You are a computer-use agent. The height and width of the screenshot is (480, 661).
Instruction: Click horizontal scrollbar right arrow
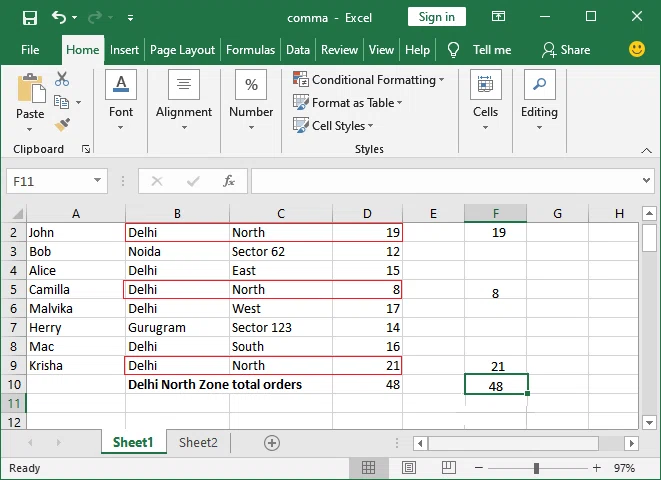pos(631,443)
